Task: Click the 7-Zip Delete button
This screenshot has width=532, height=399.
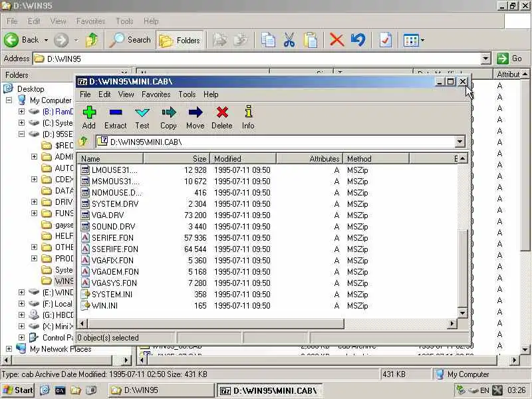Action: coord(222,118)
